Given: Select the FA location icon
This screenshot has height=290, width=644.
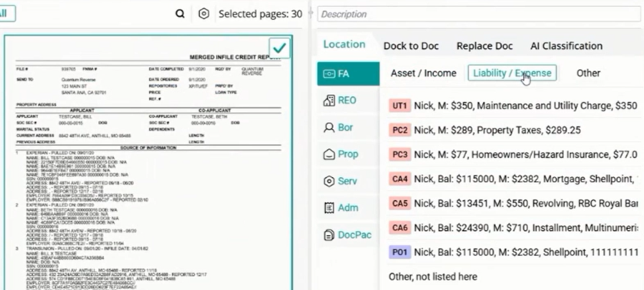Looking at the screenshot, I should click(x=329, y=74).
